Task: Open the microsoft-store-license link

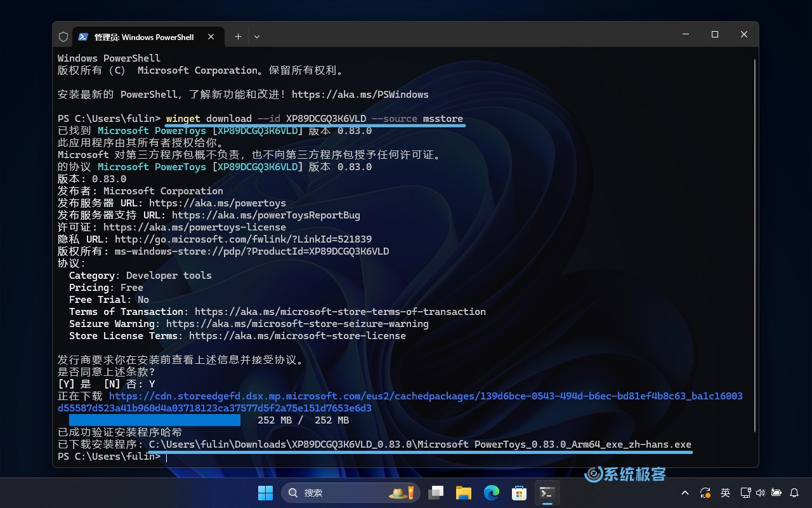Action: [298, 336]
